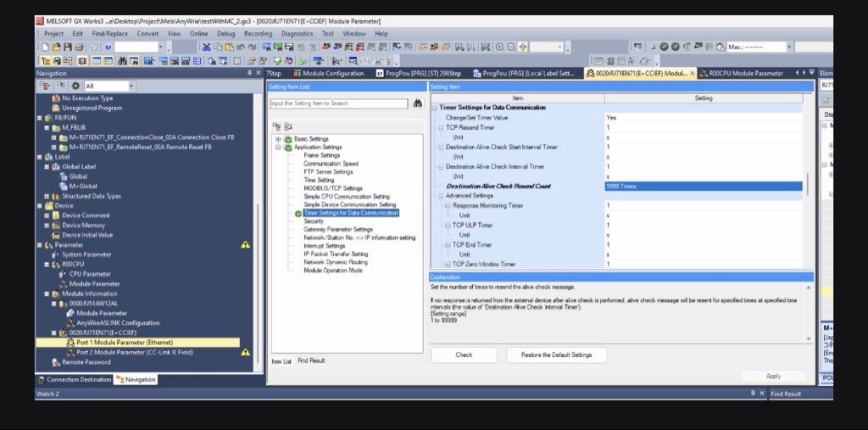Click the Input the Setting Item to Search field

click(x=339, y=103)
